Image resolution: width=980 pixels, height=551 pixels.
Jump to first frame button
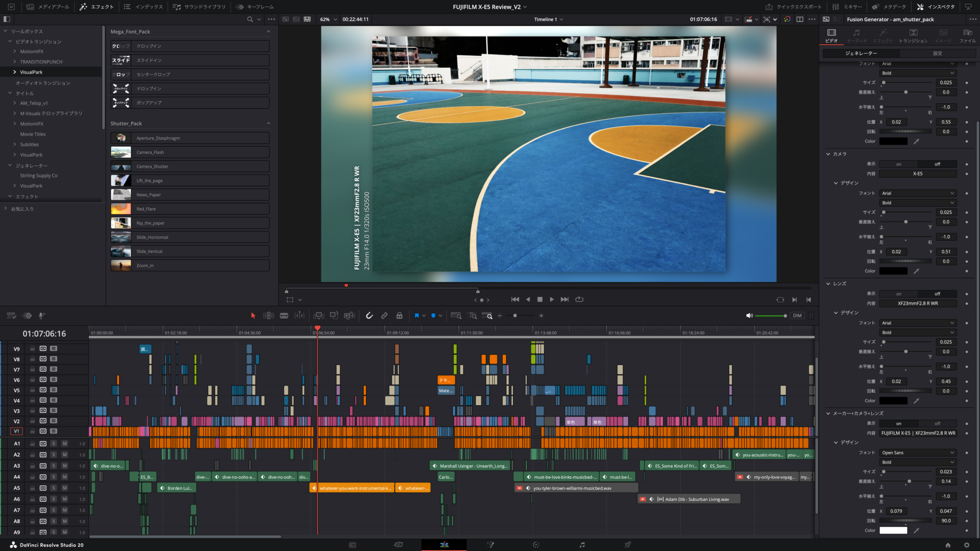coord(515,299)
